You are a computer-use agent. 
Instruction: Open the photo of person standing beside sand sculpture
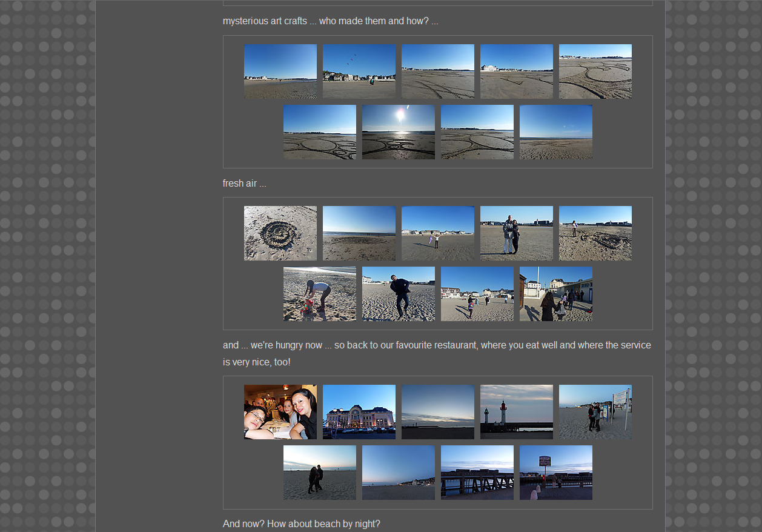[x=595, y=233]
